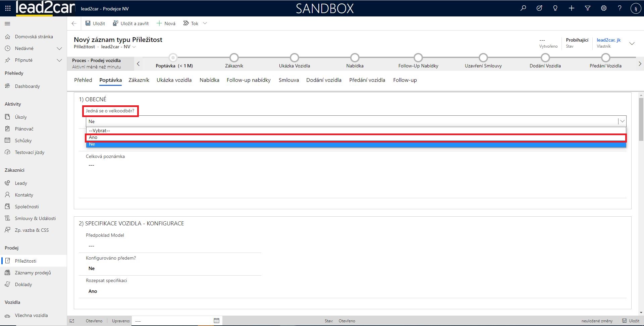
Task: Select the Nabídka stage circle
Action: tap(355, 58)
